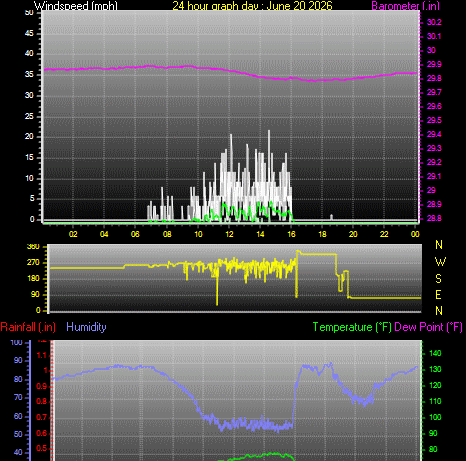The width and height of the screenshot is (466, 461).
Task: Click the 'Windspeed (mph)' axis title
Action: coord(76,5)
